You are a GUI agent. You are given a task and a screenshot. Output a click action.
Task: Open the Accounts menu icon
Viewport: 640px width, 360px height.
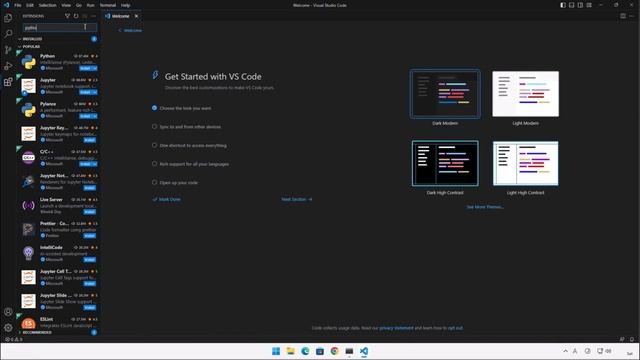pyautogui.click(x=8, y=312)
